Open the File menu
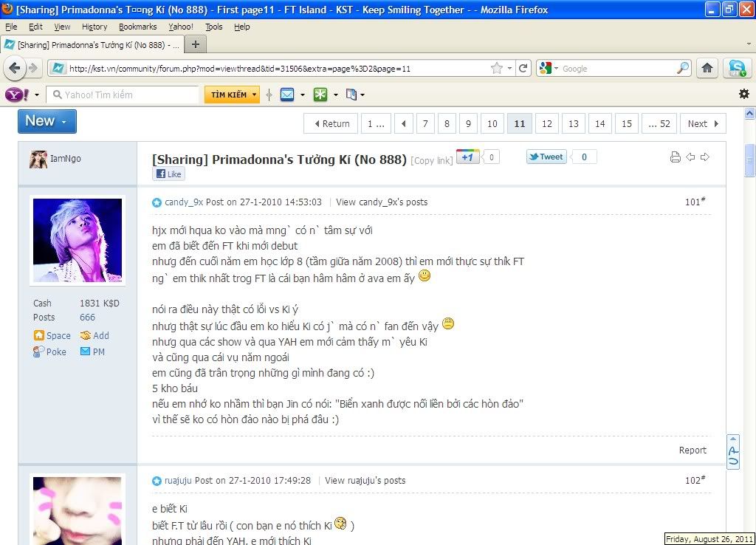 11,27
